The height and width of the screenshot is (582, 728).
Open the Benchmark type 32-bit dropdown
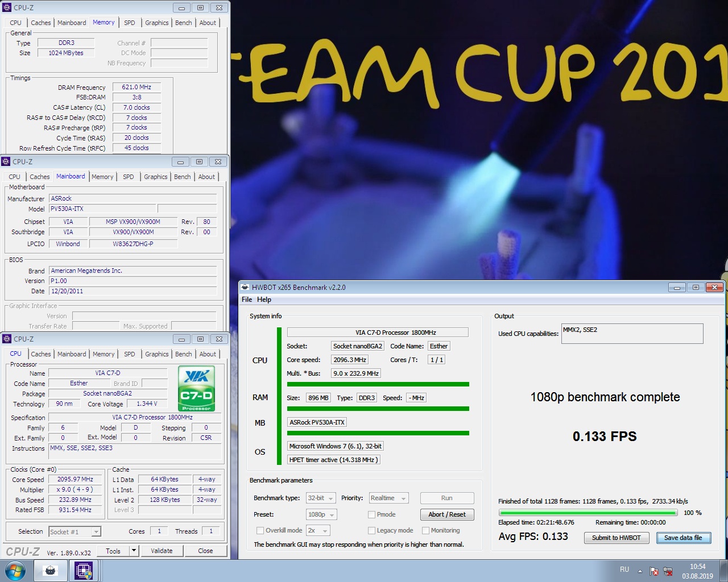pyautogui.click(x=321, y=498)
